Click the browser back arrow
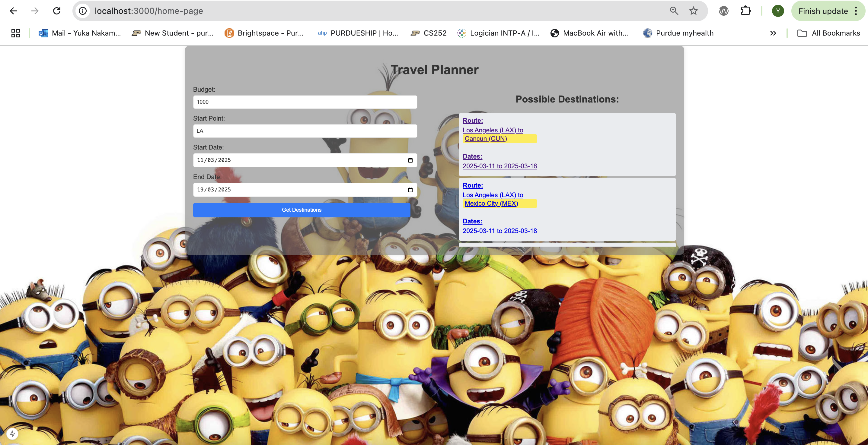 pos(14,11)
